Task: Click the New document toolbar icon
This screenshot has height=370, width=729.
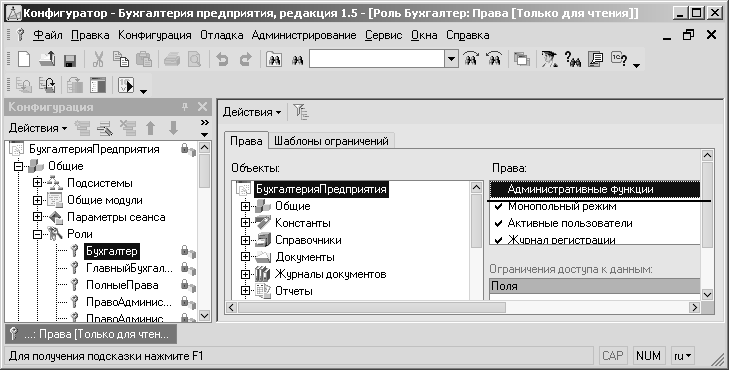Action: click(24, 59)
